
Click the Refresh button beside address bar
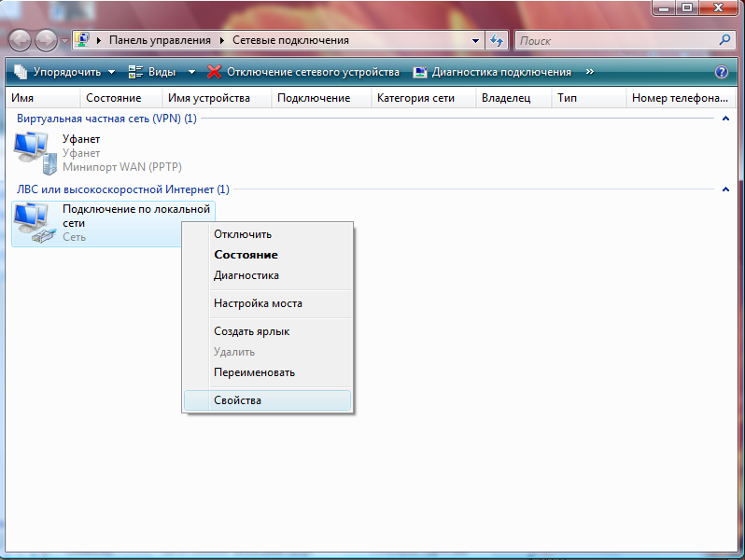click(497, 41)
